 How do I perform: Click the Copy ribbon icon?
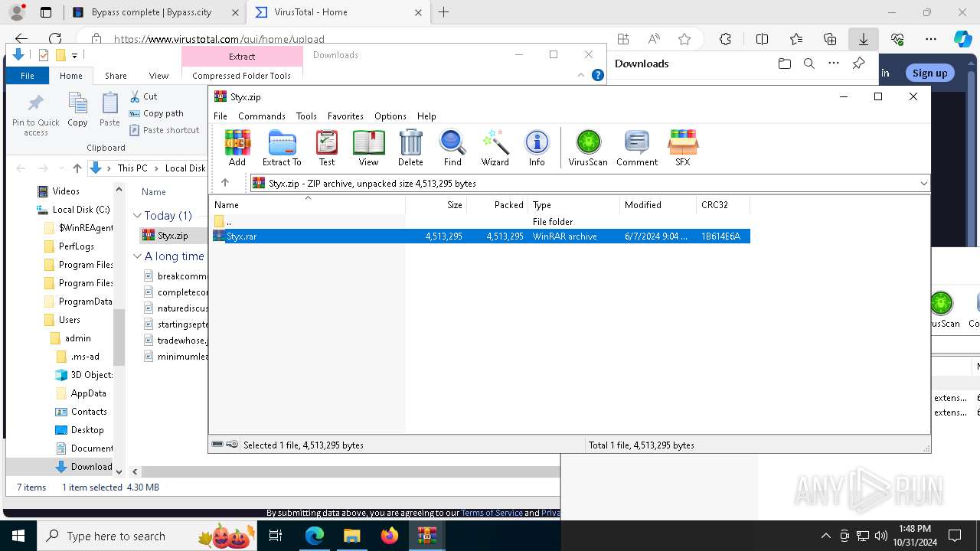[77, 109]
